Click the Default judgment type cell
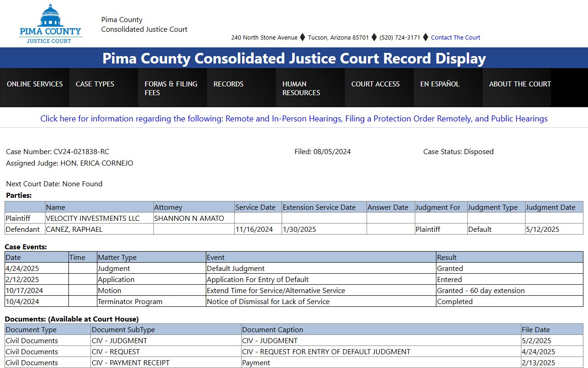Screen dimensions: 588x368 point(496,229)
